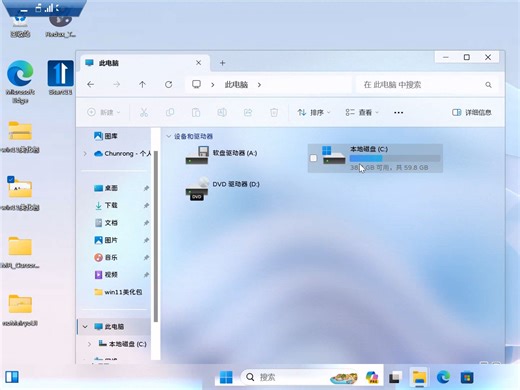Screen dimensions: 520x390
Task: Click the navigation pane scrollbar
Action: 156,236
